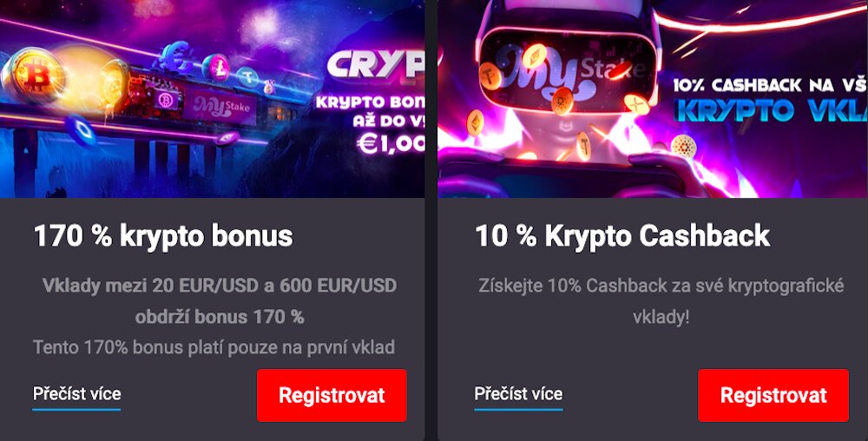Click the Získejte 10% Cashback description text

661,301
